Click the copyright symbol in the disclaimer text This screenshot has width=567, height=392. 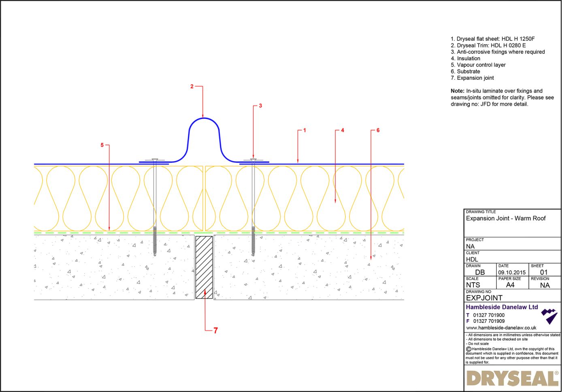coord(468,348)
